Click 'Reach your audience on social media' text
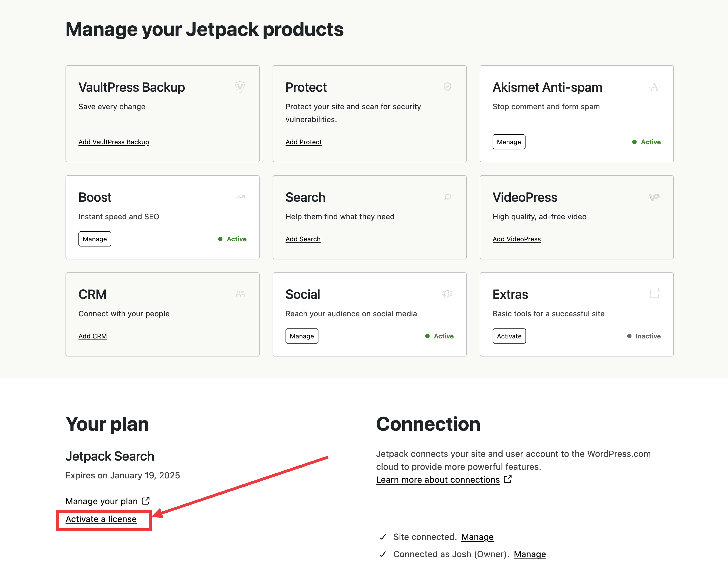Viewport: 728px width, 569px height. click(351, 314)
